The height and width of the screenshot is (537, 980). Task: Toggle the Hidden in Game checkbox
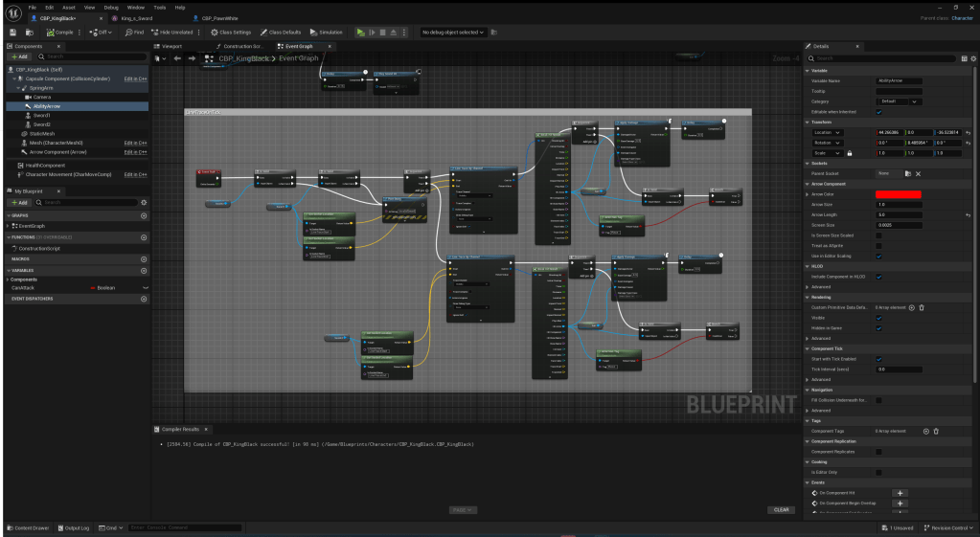[x=878, y=328]
